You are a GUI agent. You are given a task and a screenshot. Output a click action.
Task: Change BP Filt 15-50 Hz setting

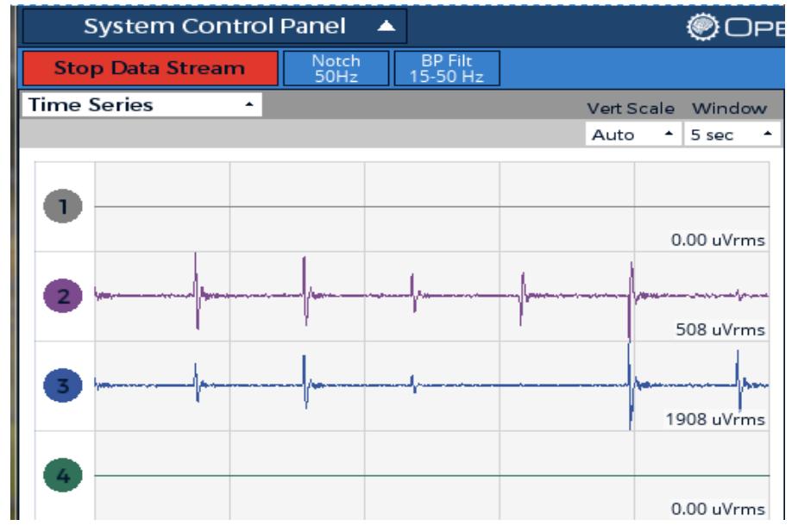[447, 68]
